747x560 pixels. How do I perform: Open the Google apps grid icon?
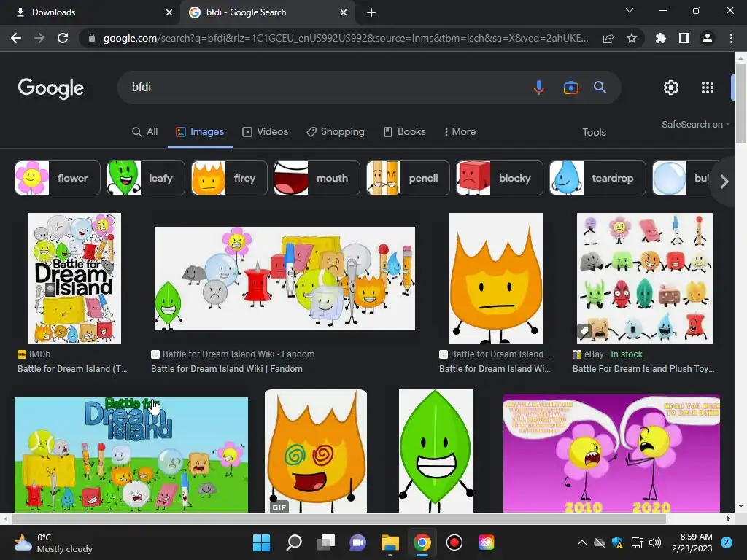pyautogui.click(x=708, y=87)
